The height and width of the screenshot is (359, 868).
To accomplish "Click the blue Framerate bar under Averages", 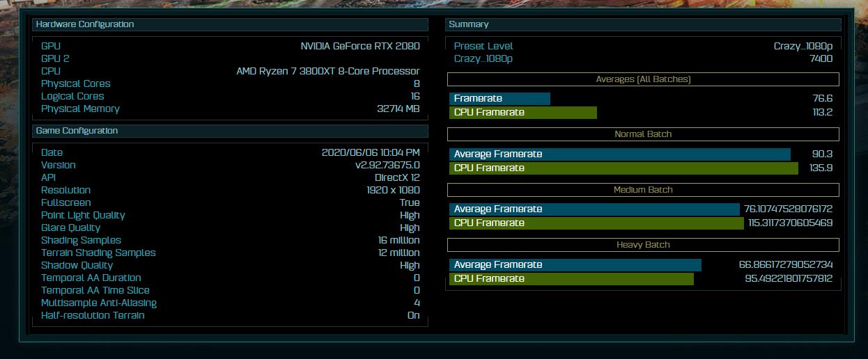I will [499, 99].
